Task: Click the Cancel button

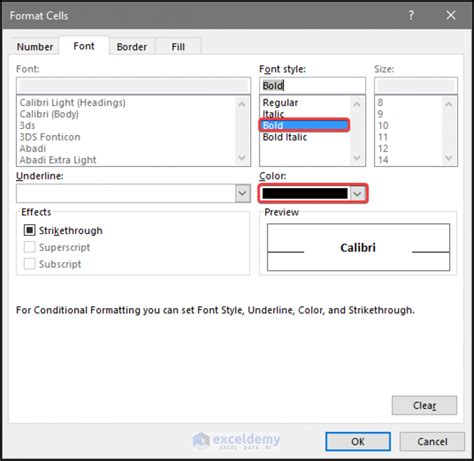Action: (432, 442)
